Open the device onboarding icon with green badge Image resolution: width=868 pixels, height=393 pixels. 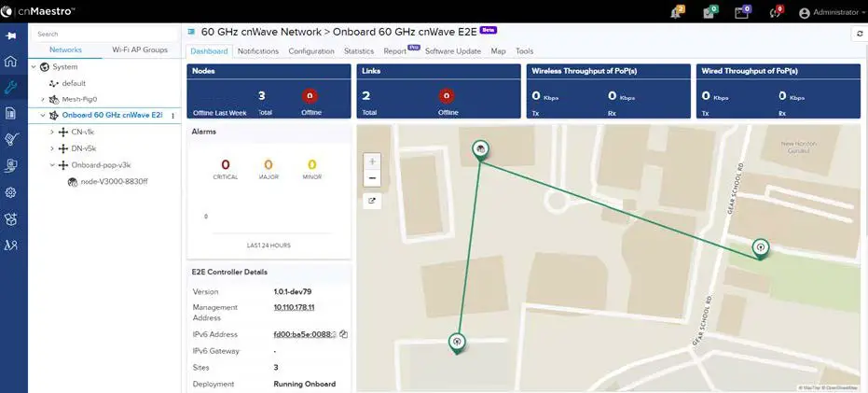click(x=710, y=12)
